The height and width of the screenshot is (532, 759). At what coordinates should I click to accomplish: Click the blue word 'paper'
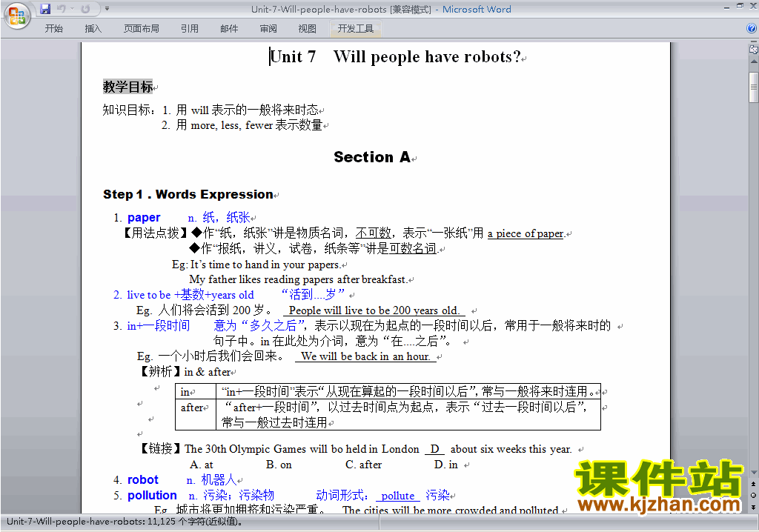[144, 217]
